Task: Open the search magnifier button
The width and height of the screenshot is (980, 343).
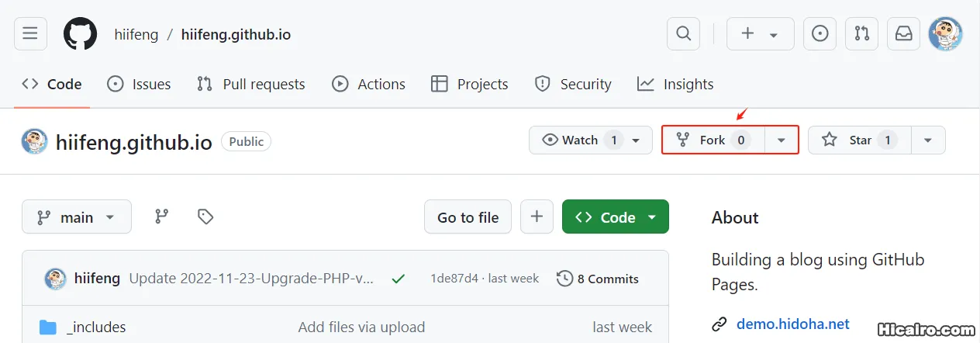Action: click(x=683, y=33)
